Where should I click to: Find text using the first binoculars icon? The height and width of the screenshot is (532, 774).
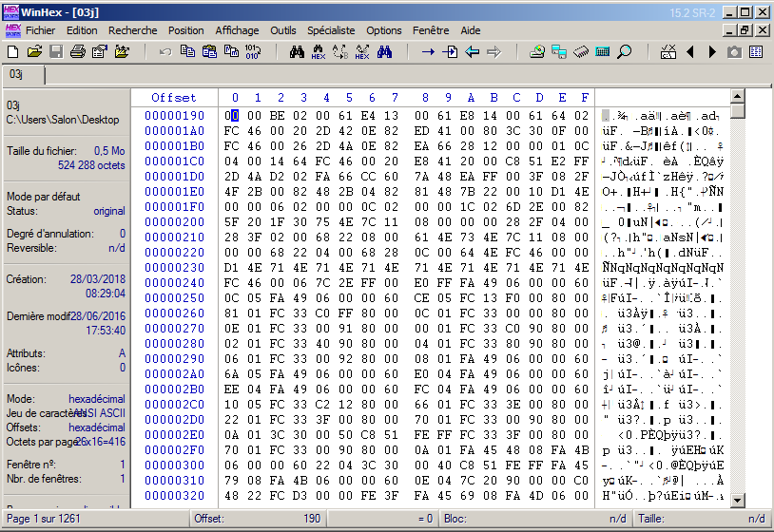[297, 51]
